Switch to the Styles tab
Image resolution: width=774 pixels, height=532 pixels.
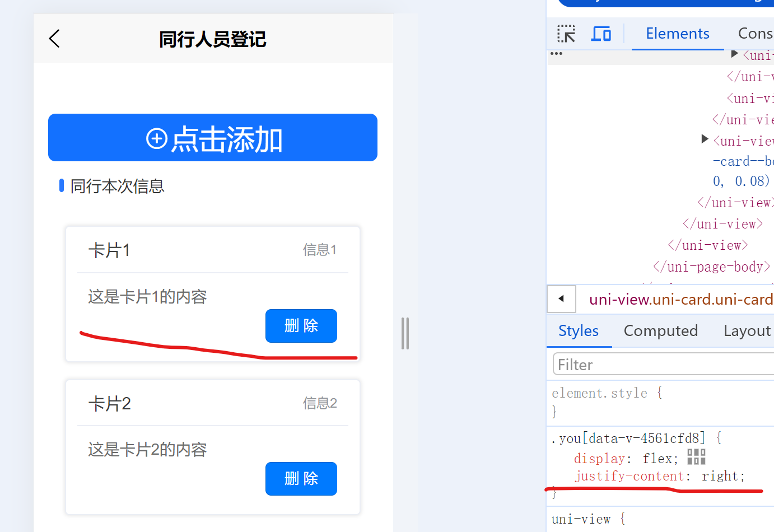pyautogui.click(x=579, y=331)
